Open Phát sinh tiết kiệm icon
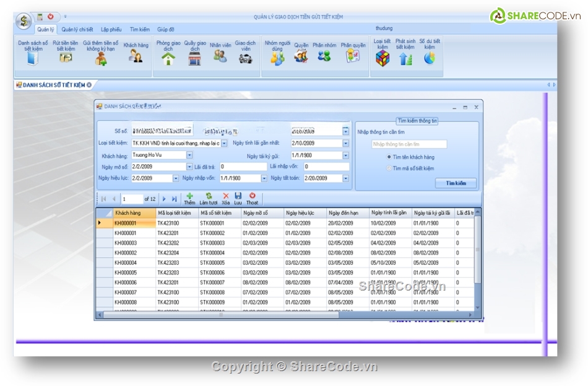The width and height of the screenshot is (588, 386). (x=405, y=59)
